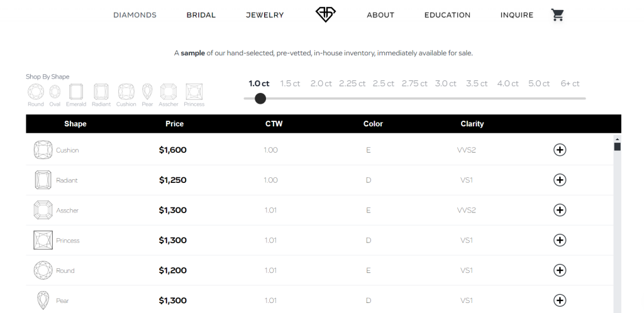Open the Diamonds menu
This screenshot has width=644, height=313.
click(x=135, y=15)
